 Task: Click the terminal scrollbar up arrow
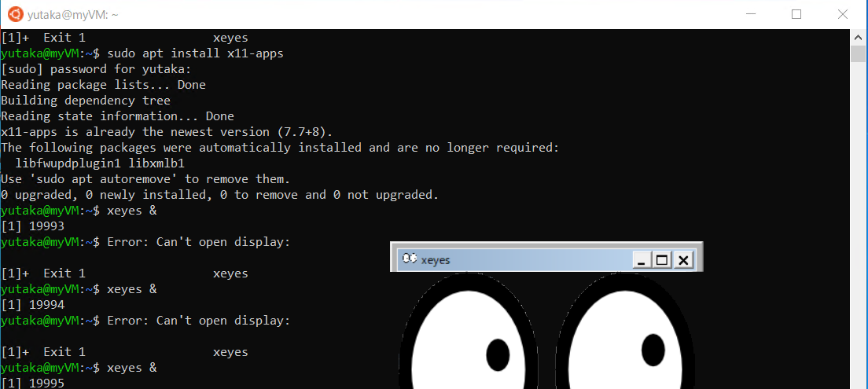coord(858,38)
